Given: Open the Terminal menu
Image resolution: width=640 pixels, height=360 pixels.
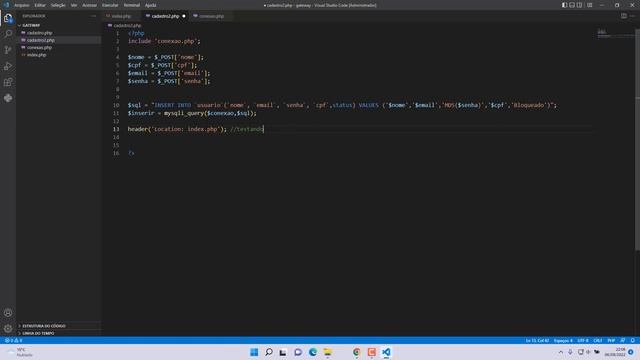Looking at the screenshot, I should tap(131, 5).
